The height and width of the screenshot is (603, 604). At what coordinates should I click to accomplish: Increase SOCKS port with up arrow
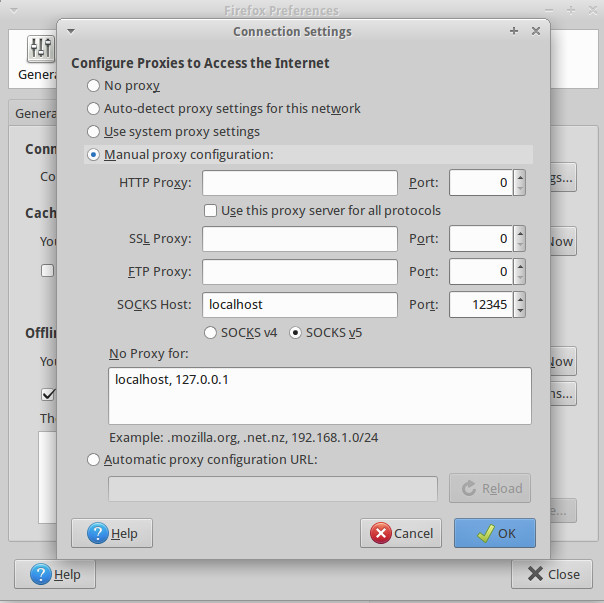click(x=520, y=299)
